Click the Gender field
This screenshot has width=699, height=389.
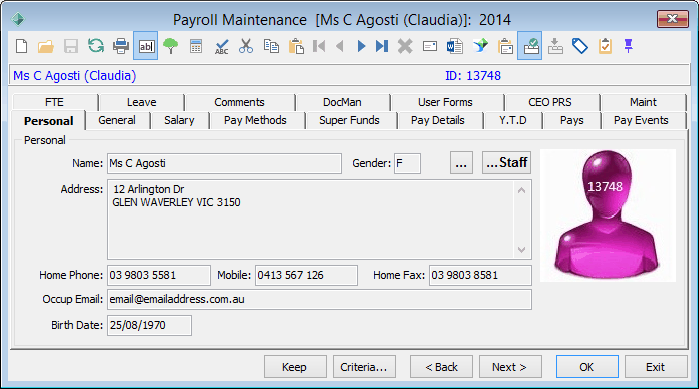tap(407, 164)
